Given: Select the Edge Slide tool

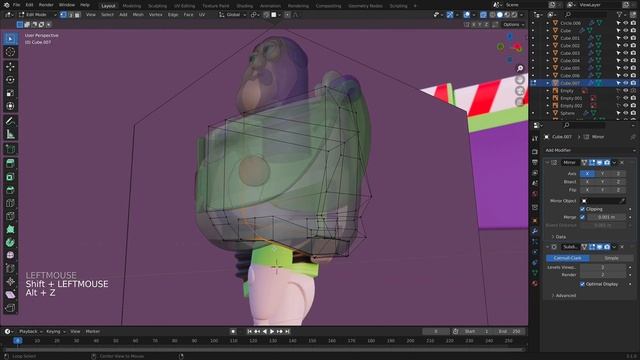Looking at the screenshot, I should [11, 268].
